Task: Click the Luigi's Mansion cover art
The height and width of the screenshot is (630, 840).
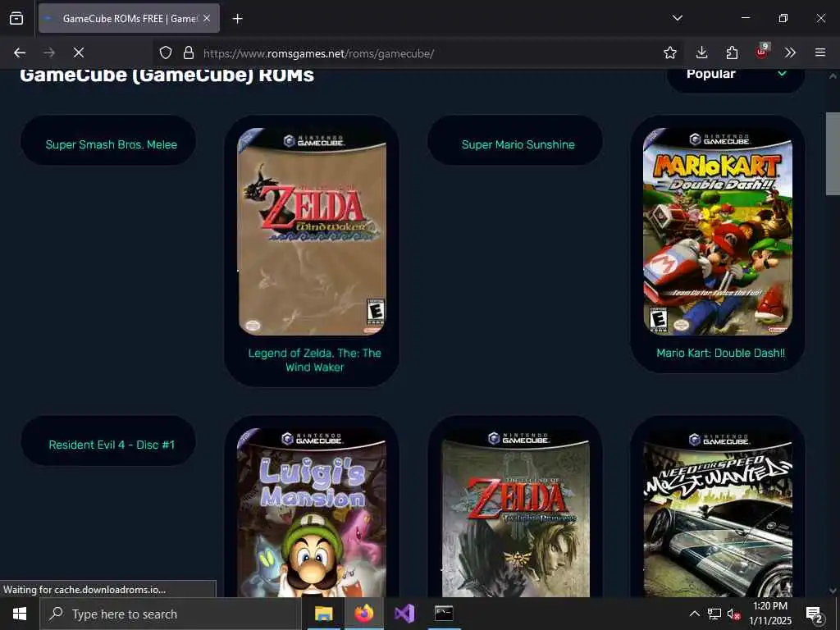Action: coord(312,513)
